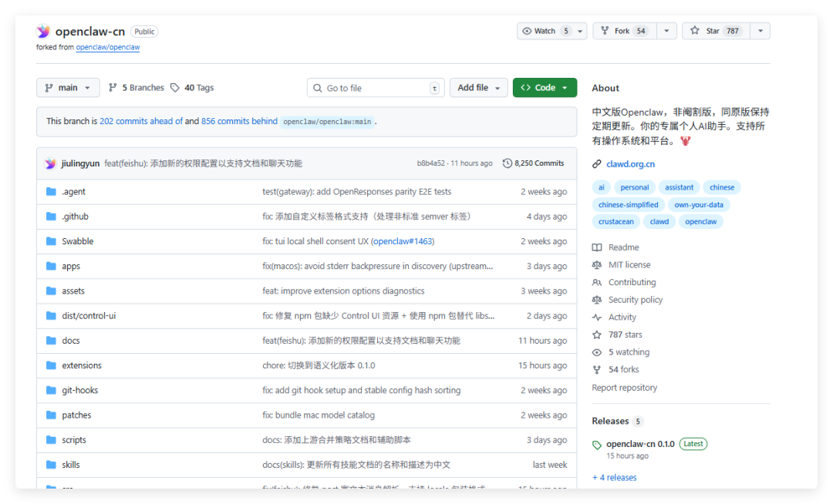Click the branch icon beside 5 Branches
The width and height of the screenshot is (833, 504).
(113, 88)
